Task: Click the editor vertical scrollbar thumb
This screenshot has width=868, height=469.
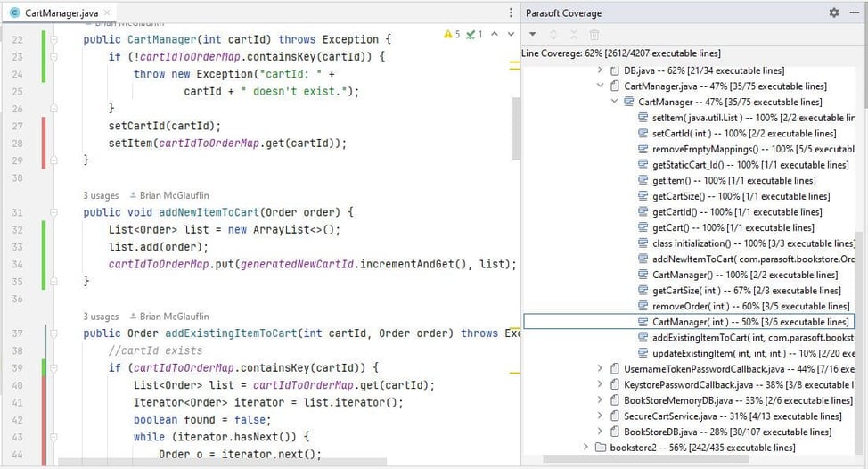Action: 516,128
